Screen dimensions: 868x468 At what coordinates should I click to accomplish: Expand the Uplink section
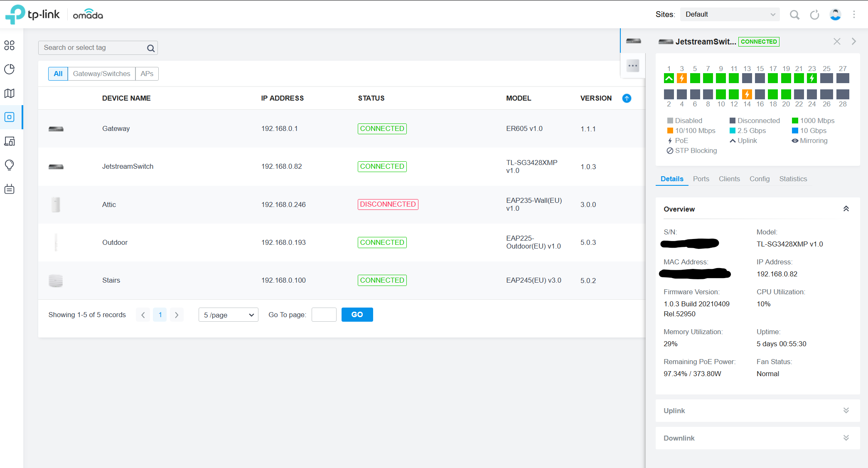846,411
